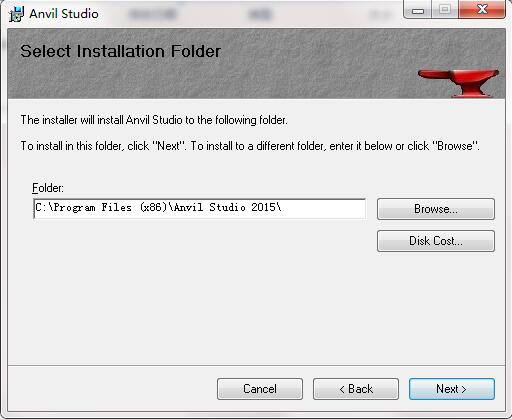
Task: Show Disk Cost information
Action: point(436,241)
